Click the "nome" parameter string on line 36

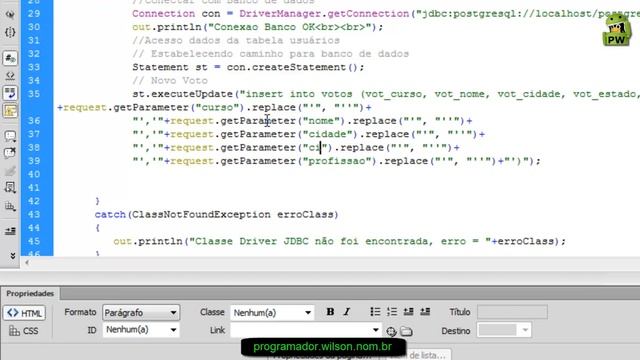coord(321,121)
